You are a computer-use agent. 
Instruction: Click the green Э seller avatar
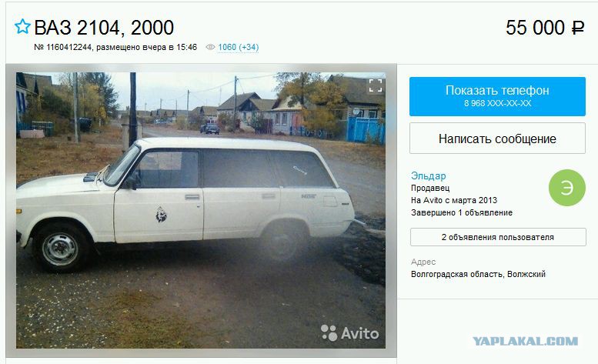(566, 188)
